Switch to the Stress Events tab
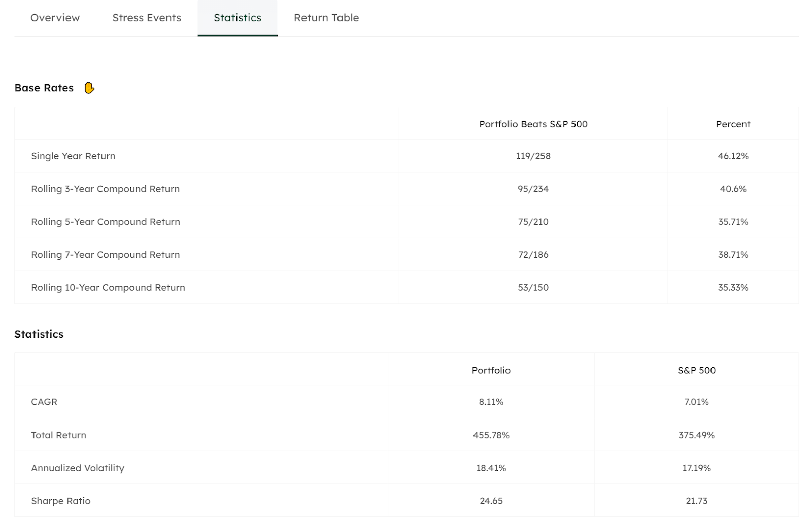This screenshot has width=812, height=522. 147,18
